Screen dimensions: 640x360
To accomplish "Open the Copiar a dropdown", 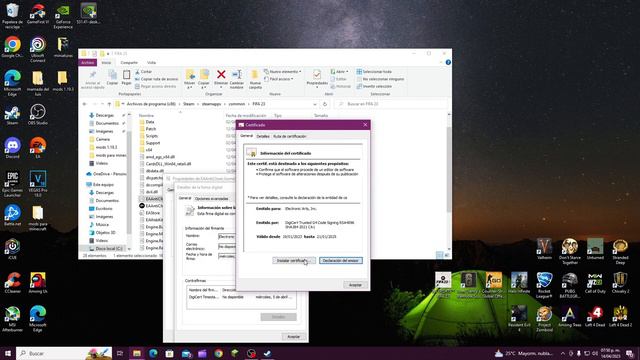I will 204,79.
